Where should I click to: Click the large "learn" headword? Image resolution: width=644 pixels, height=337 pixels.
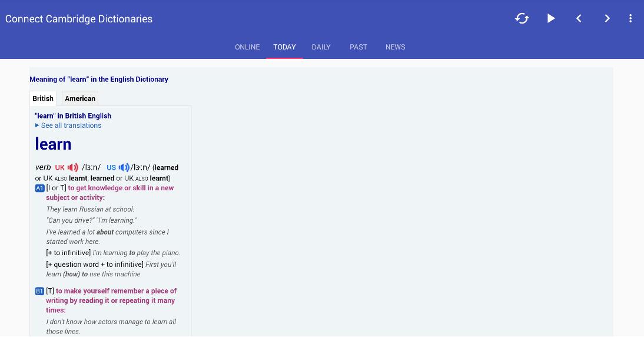[x=53, y=144]
